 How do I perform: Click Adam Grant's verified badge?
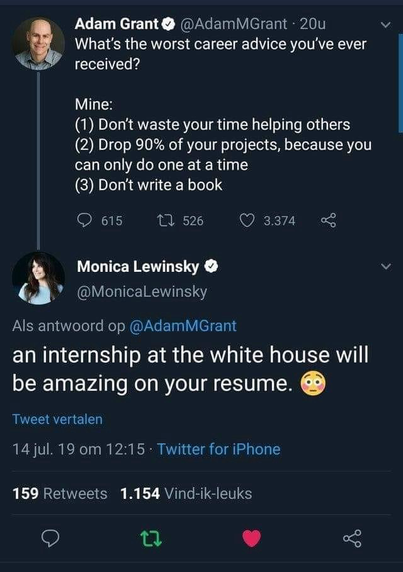pos(168,24)
